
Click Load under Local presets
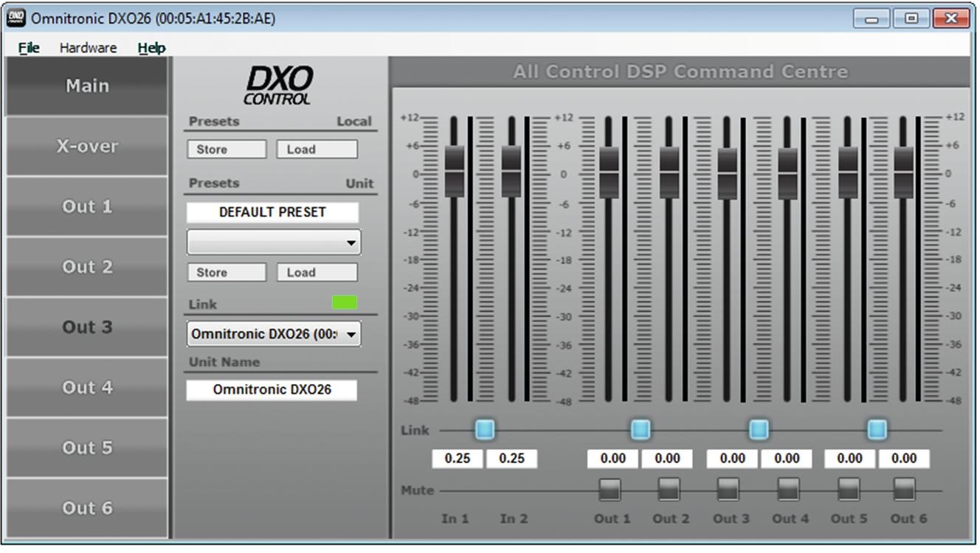pos(317,149)
